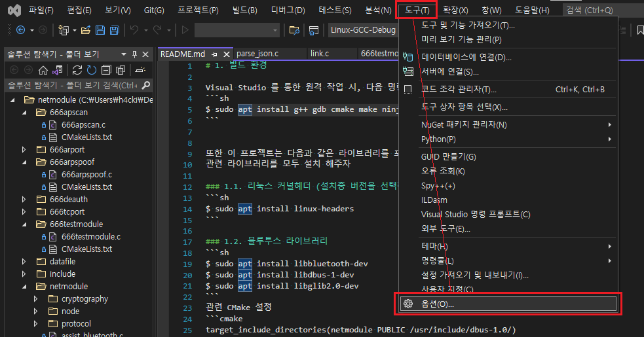Click the redo arrow toolbar icon
Screen dimensions: 644x337
click(157, 30)
